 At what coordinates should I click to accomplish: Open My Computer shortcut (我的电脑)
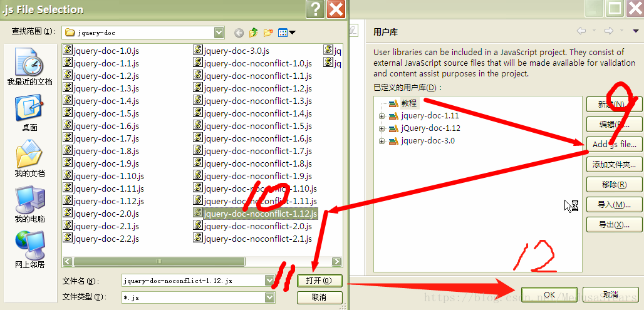tap(29, 204)
